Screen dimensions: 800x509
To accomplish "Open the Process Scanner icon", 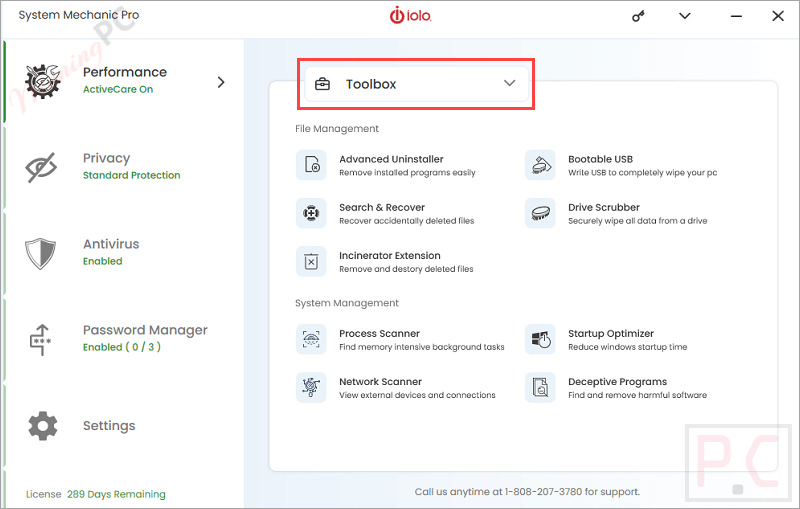I will (x=311, y=339).
